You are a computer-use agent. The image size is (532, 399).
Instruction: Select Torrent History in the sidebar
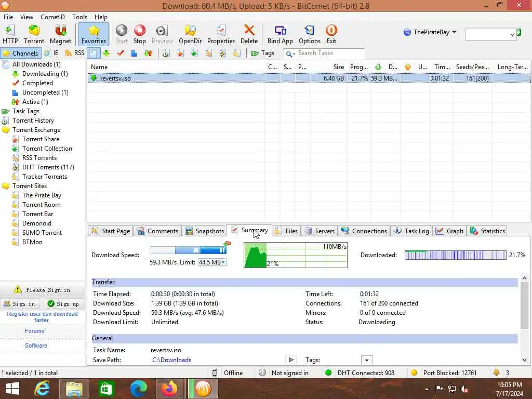pos(33,121)
